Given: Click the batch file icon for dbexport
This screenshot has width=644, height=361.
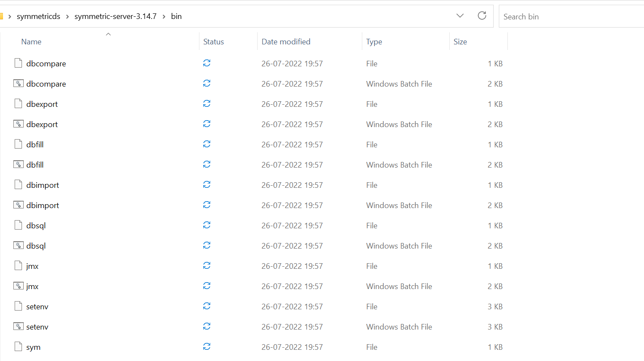Looking at the screenshot, I should tap(18, 124).
